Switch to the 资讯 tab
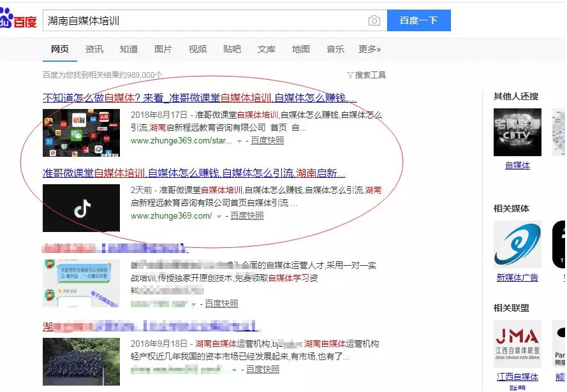The image size is (567, 392). point(94,49)
